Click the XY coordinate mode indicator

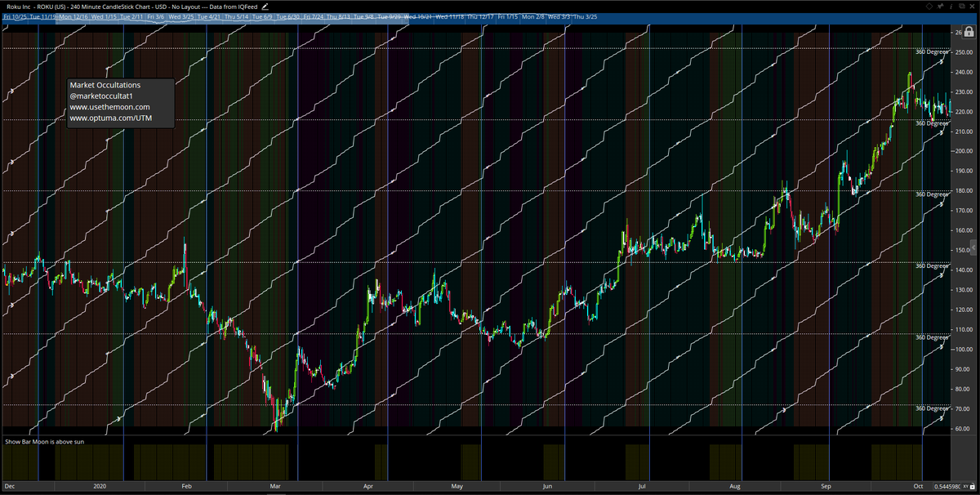[x=965, y=487]
